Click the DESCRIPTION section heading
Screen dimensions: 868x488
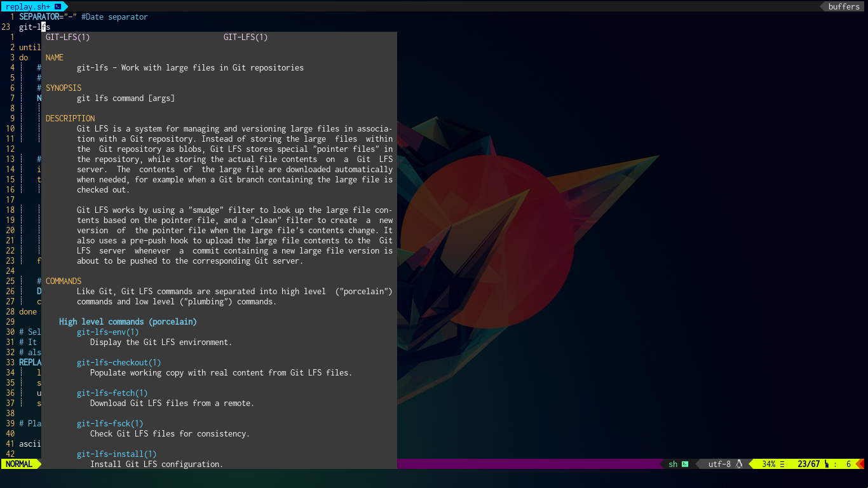click(x=70, y=118)
